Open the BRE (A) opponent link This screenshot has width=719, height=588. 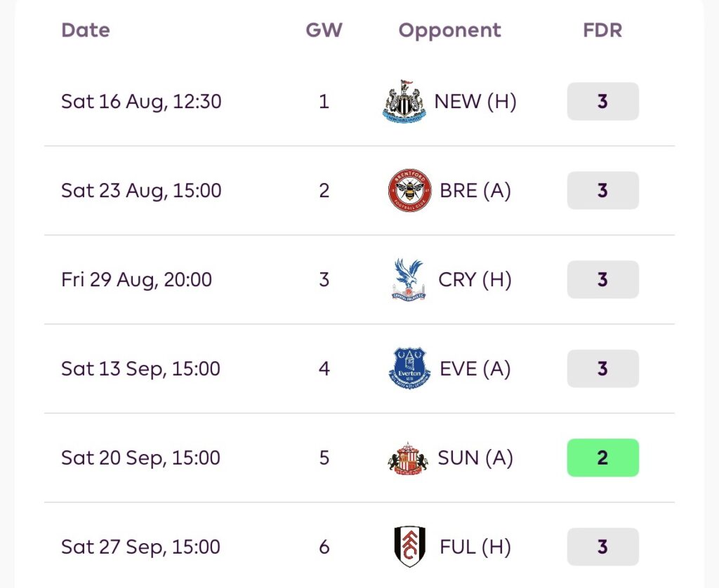coord(475,190)
